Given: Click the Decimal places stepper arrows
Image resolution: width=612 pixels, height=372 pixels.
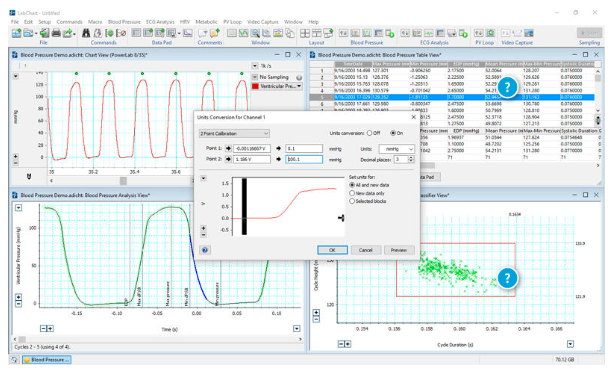Looking at the screenshot, I should (x=411, y=160).
